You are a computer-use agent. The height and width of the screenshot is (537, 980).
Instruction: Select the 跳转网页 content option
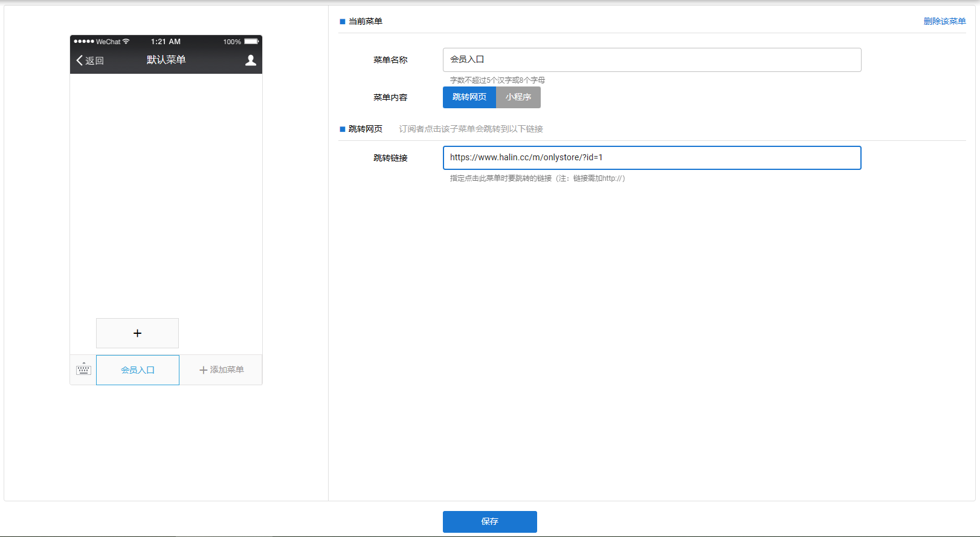point(469,97)
